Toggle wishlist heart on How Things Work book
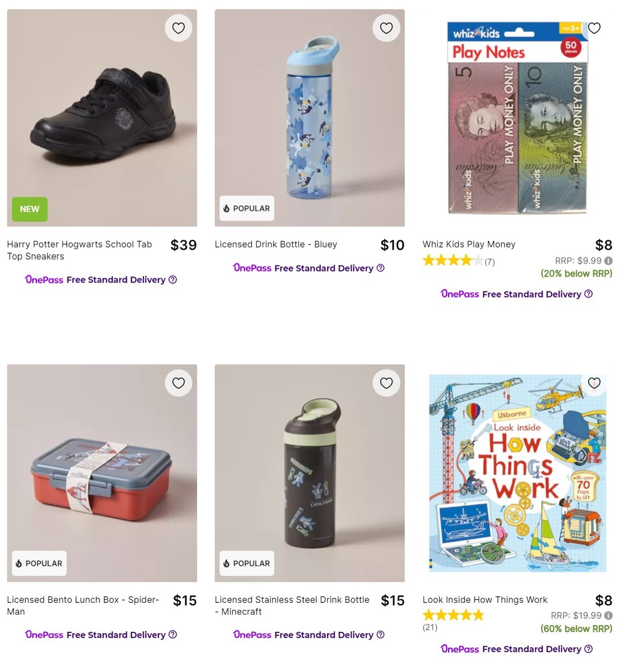Image resolution: width=619 pixels, height=672 pixels. point(594,383)
